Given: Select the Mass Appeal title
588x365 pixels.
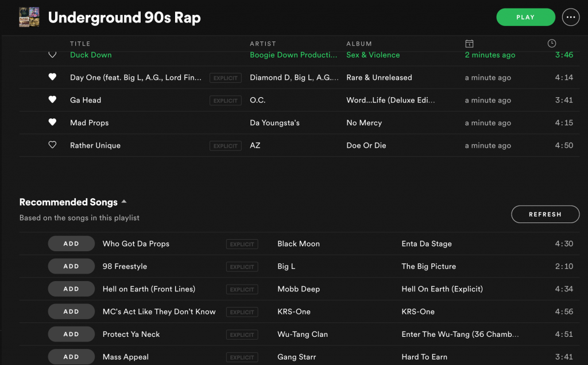Looking at the screenshot, I should click(126, 357).
